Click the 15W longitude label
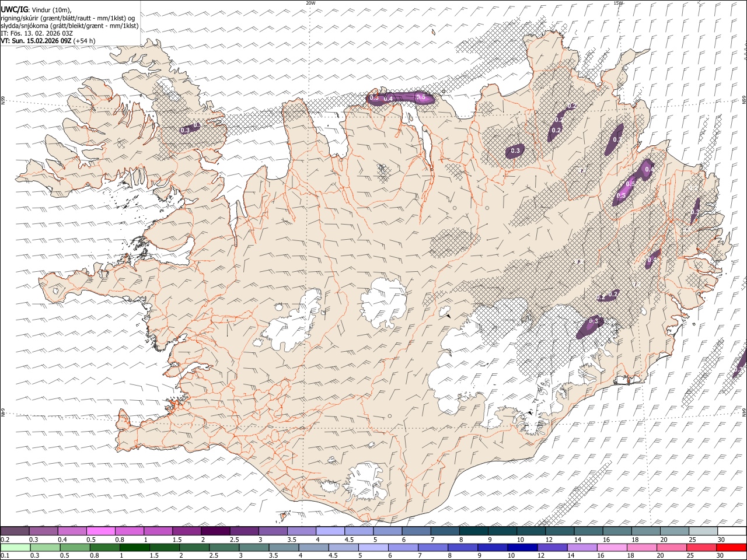 pyautogui.click(x=618, y=3)
